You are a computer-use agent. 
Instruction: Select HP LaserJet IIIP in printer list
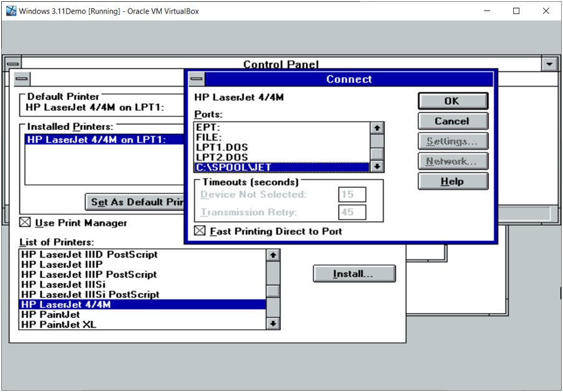tap(142, 264)
